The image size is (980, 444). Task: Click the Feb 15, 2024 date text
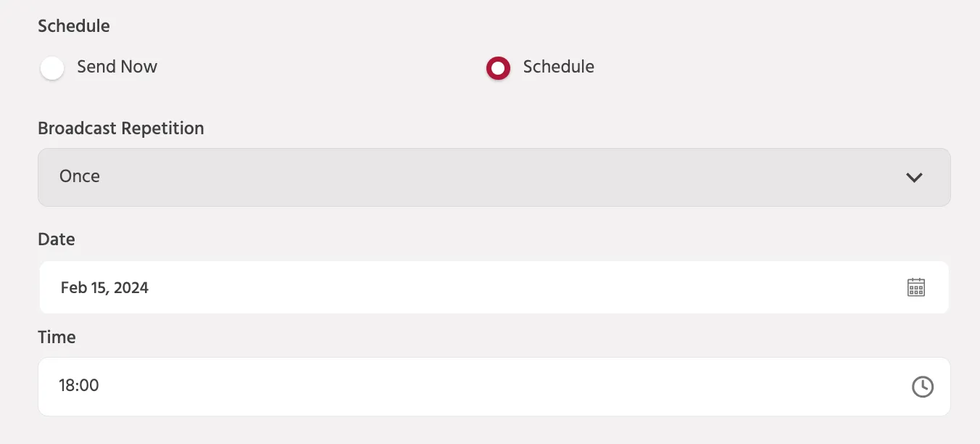tap(104, 287)
